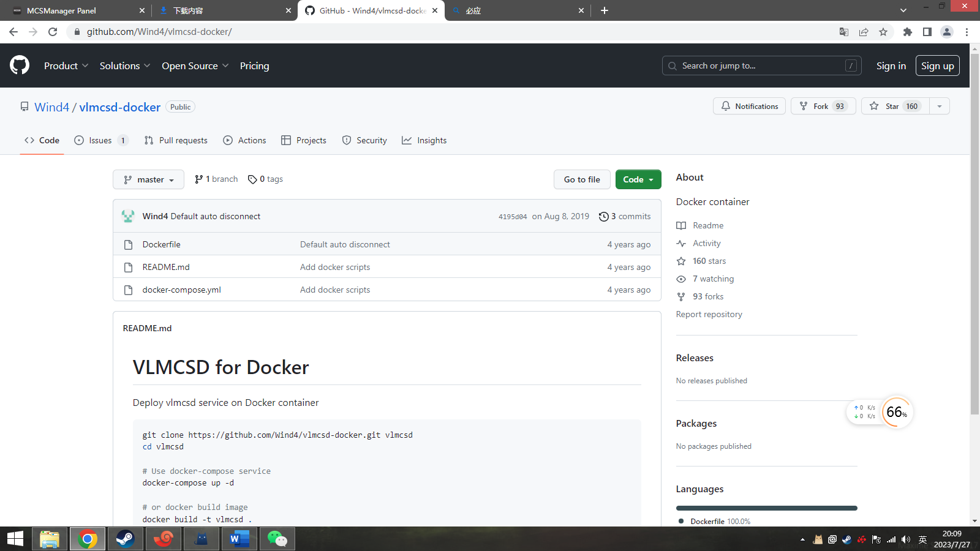Reload the current page
The image size is (980, 551).
[53, 32]
